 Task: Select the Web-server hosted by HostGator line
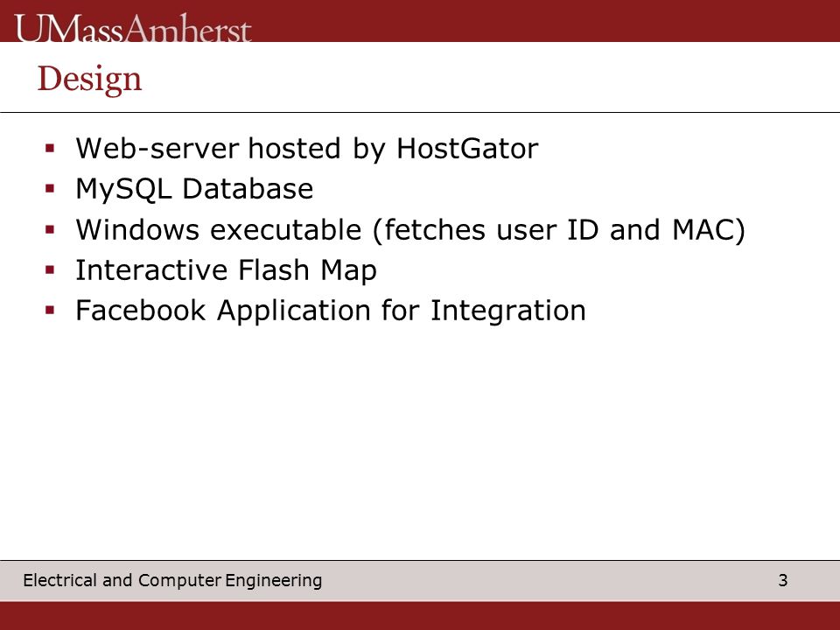[307, 149]
